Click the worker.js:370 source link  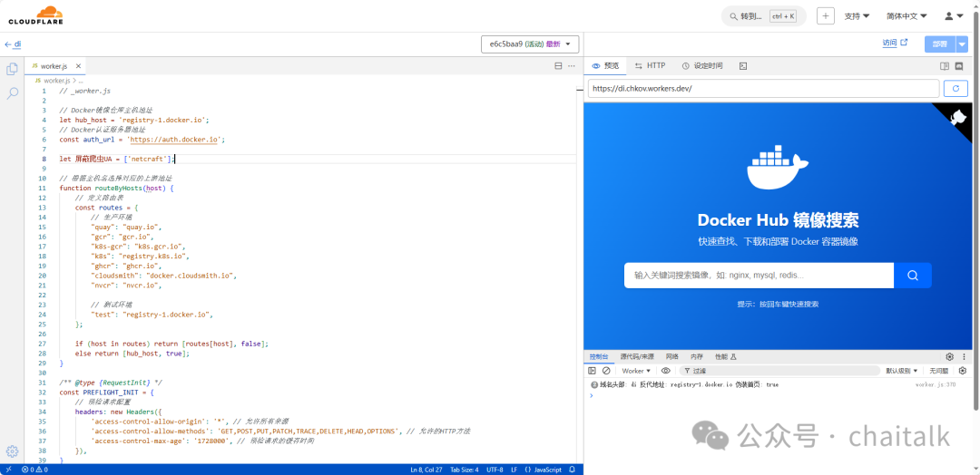pos(936,384)
